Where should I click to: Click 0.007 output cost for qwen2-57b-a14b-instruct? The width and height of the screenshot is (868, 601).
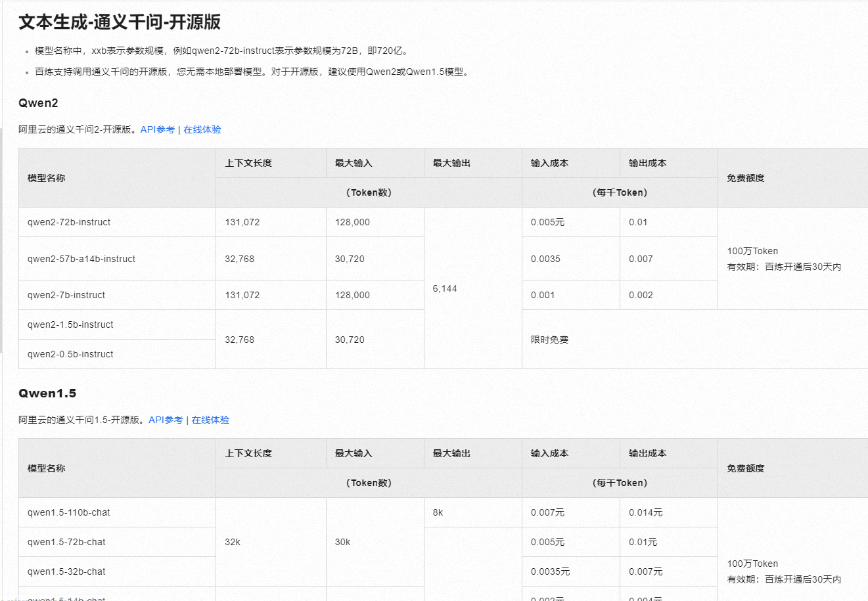tap(641, 259)
